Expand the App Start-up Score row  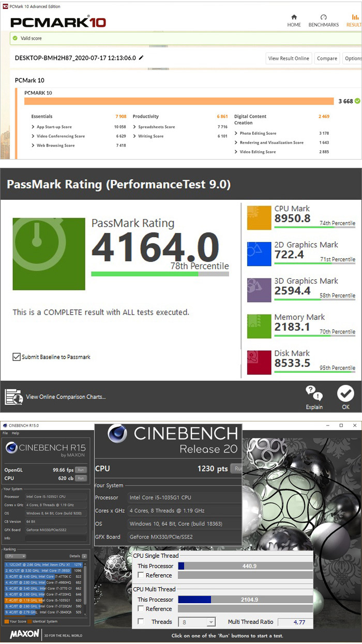(x=34, y=127)
